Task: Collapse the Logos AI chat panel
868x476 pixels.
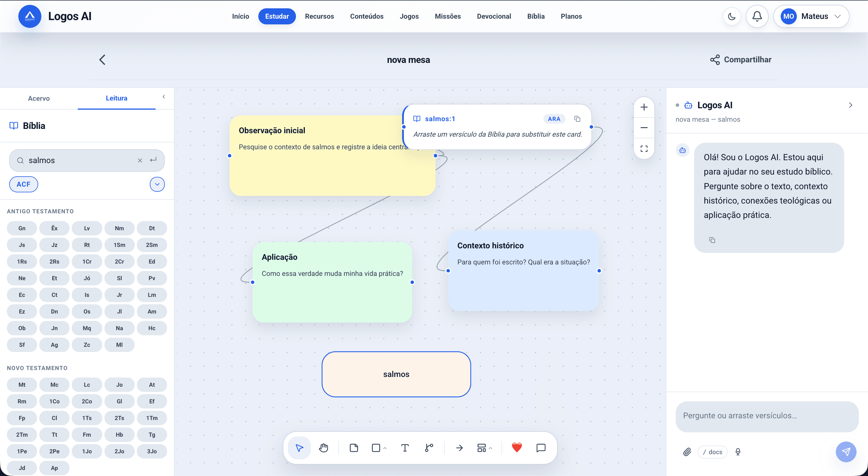Action: click(x=850, y=105)
